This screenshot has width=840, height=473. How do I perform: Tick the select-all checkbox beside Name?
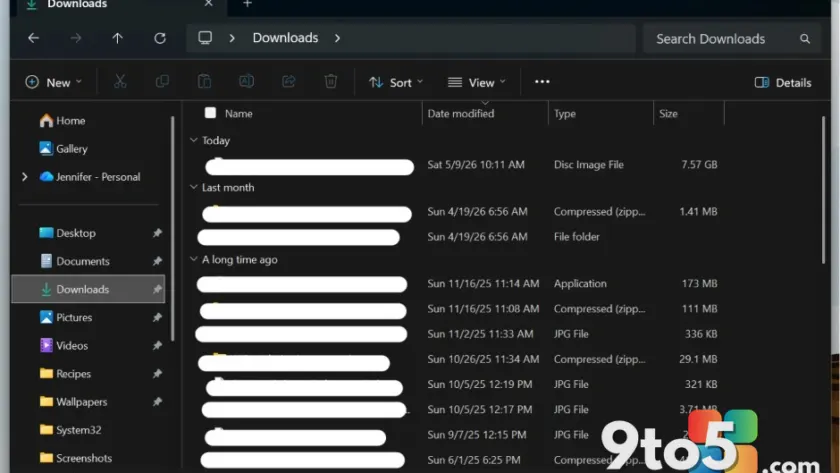(211, 112)
